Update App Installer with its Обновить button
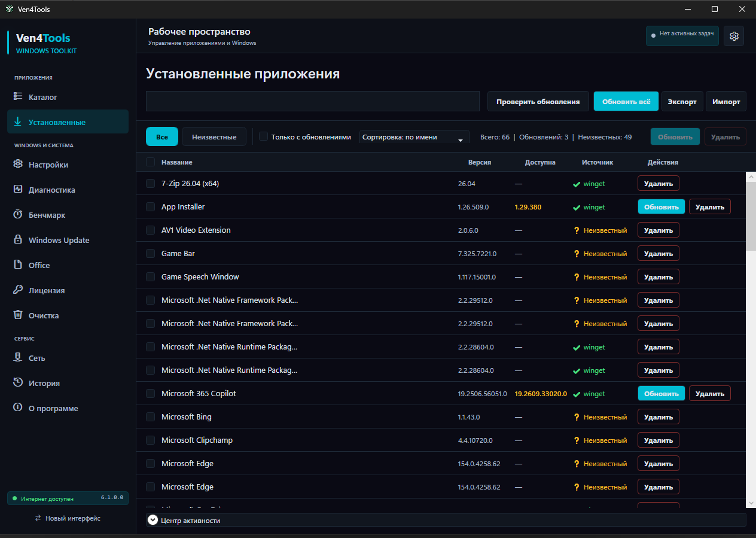 661,206
